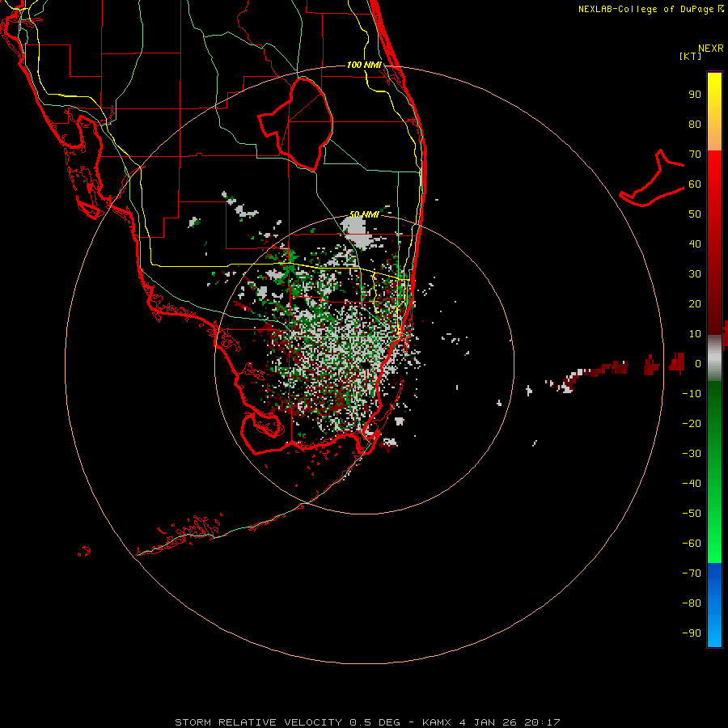Click the 0 knot scale value
The width and height of the screenshot is (728, 728).
point(698,364)
